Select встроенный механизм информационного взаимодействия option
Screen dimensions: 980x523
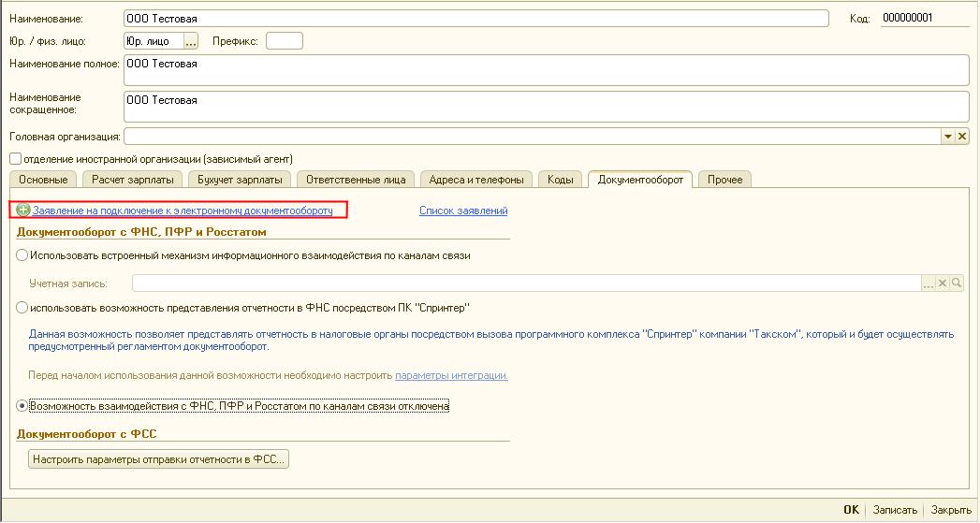22,255
